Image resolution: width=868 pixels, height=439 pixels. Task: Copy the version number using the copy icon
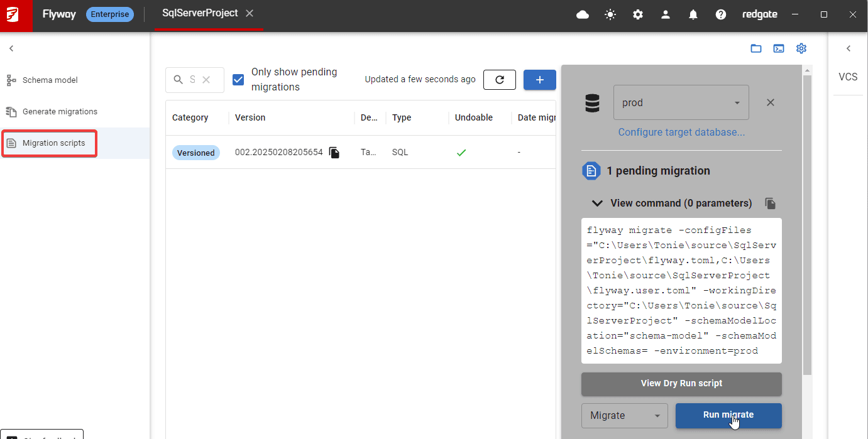334,152
